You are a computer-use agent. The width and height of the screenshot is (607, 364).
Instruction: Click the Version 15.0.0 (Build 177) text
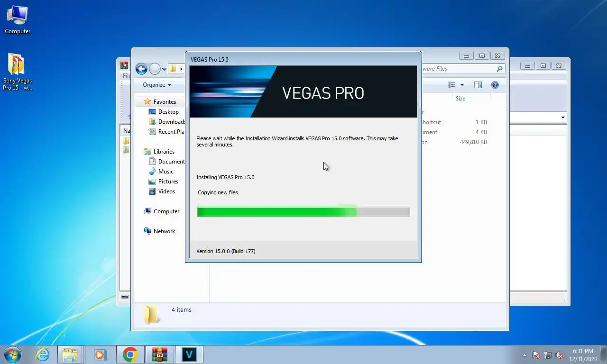[226, 251]
